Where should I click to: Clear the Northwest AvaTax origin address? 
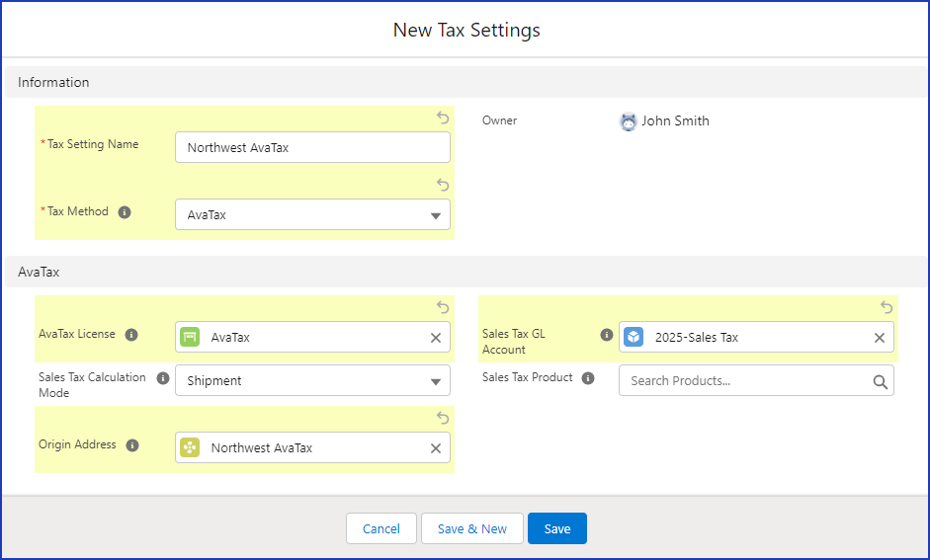[435, 448]
